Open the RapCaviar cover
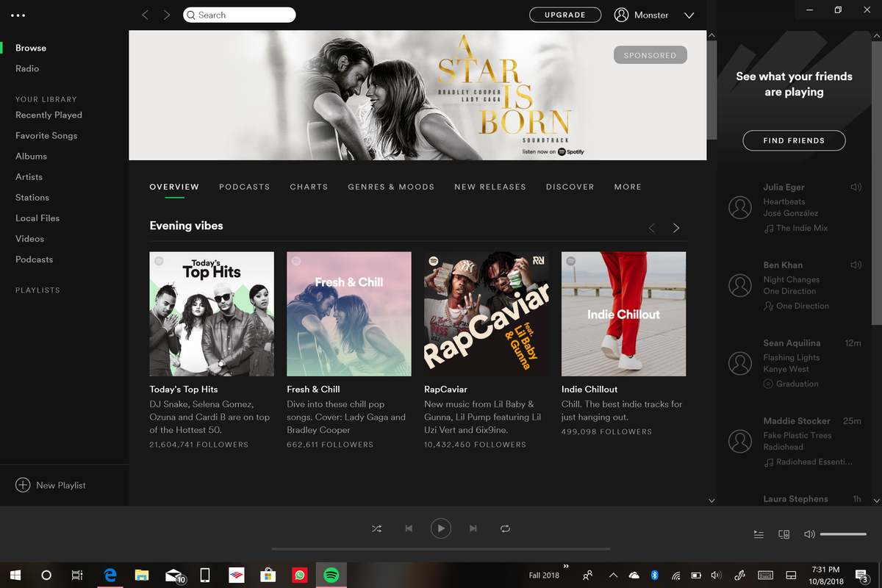This screenshot has height=588, width=882. tap(487, 314)
